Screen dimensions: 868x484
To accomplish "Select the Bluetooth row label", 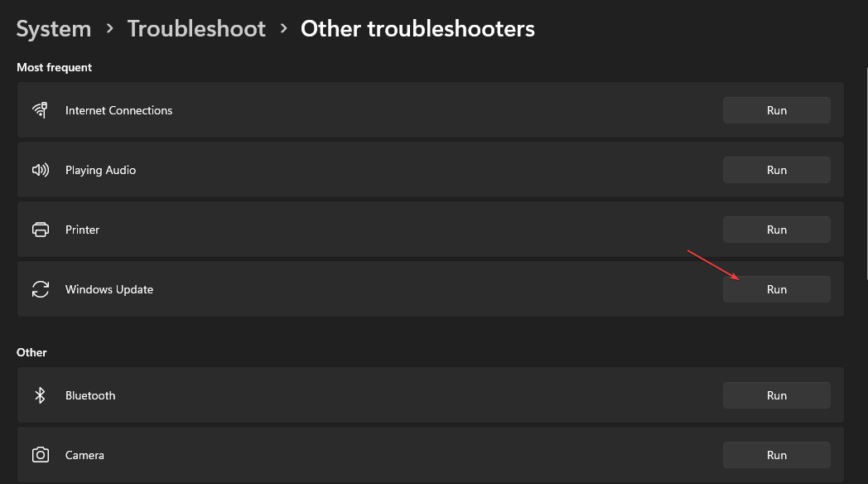I will (90, 395).
